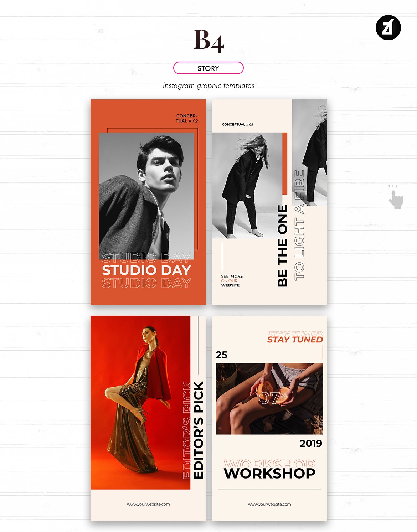Click the bold white 'STUDIO DAY' text
This screenshot has width=417, height=532.
pyautogui.click(x=146, y=270)
